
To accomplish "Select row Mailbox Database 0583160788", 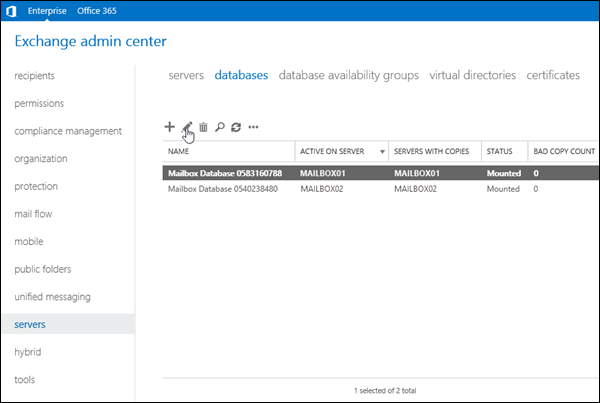I will pos(380,173).
